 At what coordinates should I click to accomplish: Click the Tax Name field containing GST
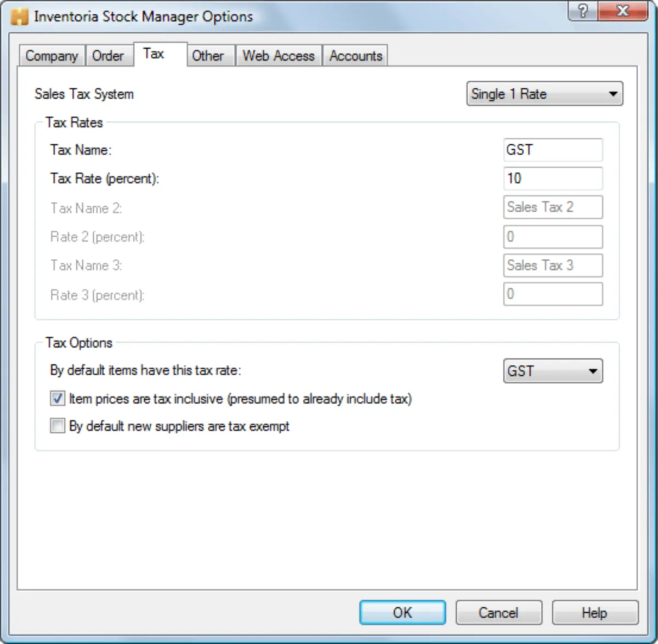point(553,150)
